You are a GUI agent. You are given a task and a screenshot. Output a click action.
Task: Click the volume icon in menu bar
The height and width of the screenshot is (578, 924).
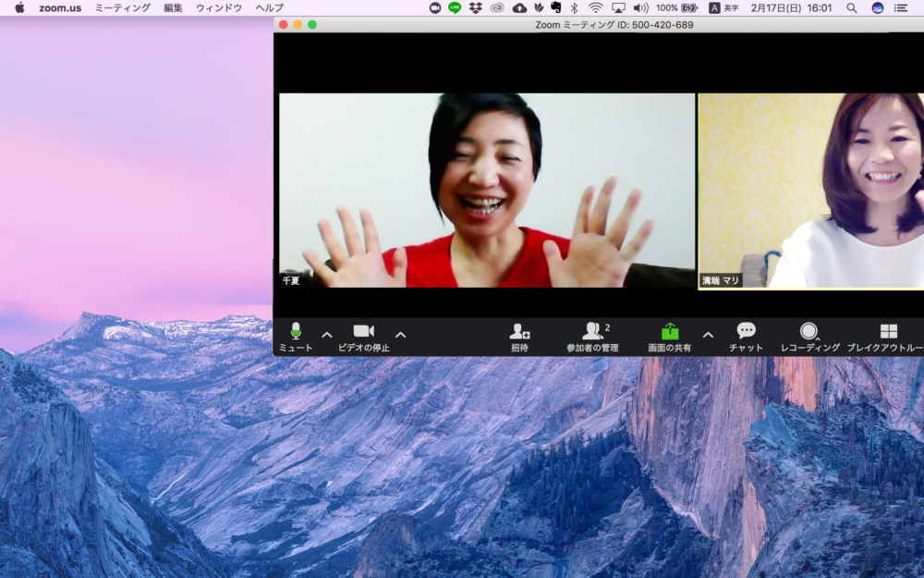click(x=640, y=7)
